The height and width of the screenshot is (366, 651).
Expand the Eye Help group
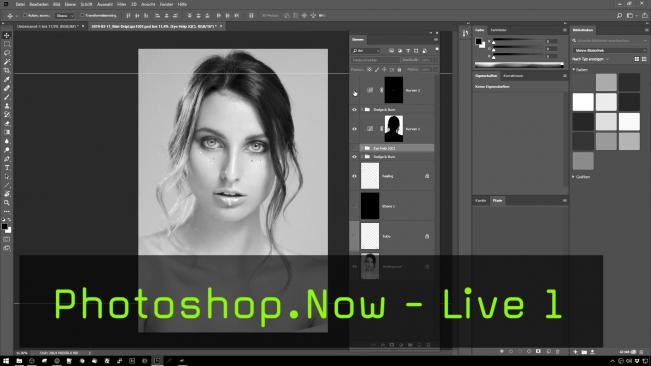click(362, 148)
